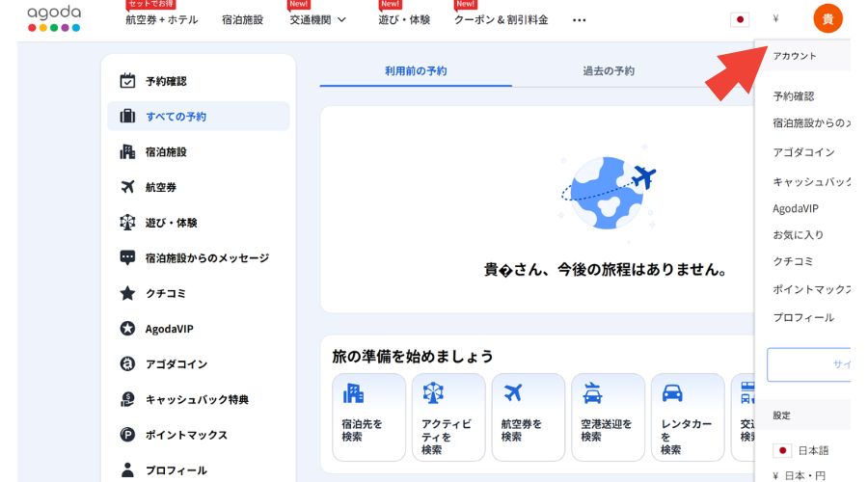
Task: Click the person icon for プロフィール in sidebar
Action: [127, 469]
